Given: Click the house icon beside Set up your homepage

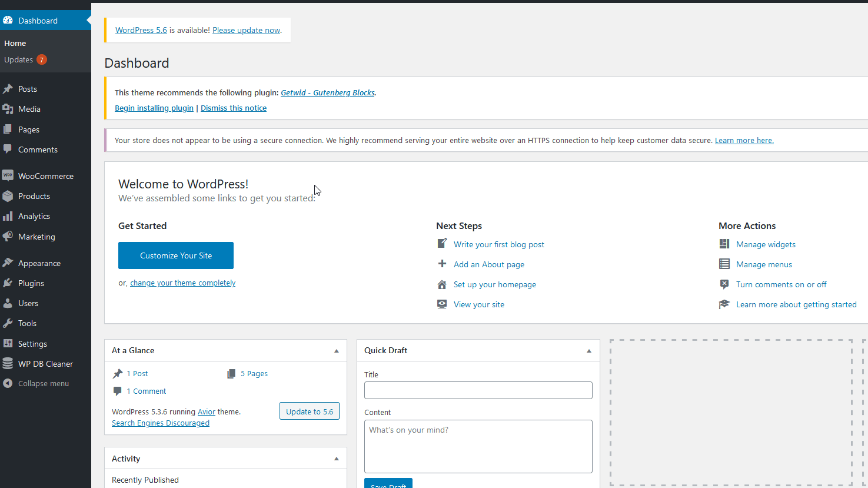Looking at the screenshot, I should click(x=442, y=284).
